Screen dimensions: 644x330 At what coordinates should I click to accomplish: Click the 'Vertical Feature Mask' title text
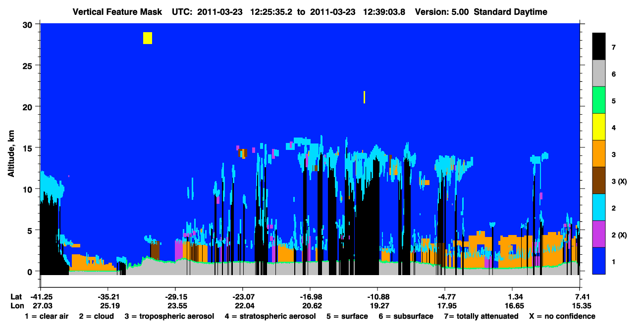(117, 12)
